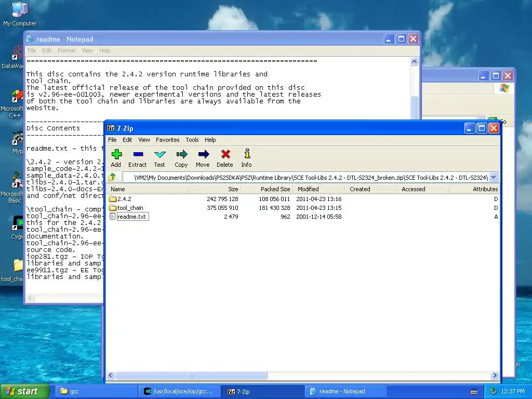Click the taskbar clock showing 12:37 PM
This screenshot has width=532, height=399.
pyautogui.click(x=513, y=391)
